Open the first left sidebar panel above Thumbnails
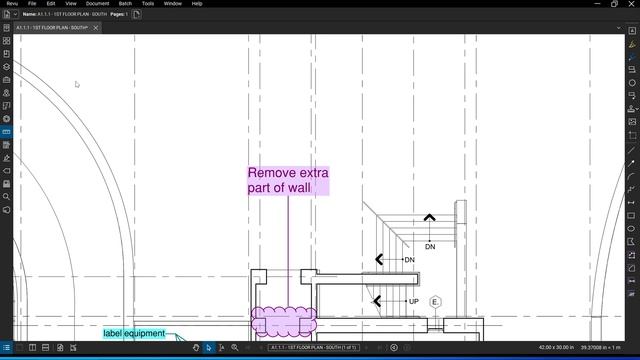 [6, 28]
